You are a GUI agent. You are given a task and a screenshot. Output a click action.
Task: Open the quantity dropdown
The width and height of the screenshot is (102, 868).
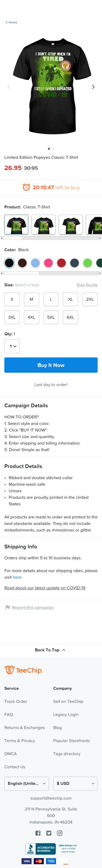[x=12, y=346]
